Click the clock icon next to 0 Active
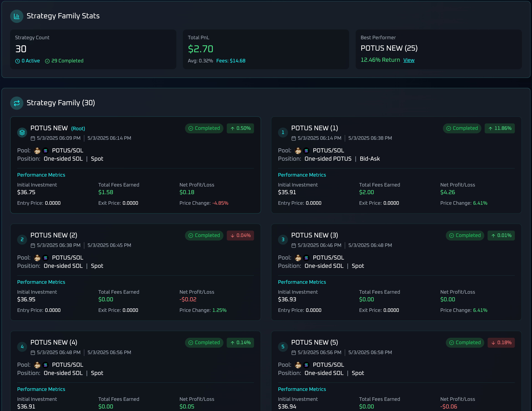The height and width of the screenshot is (411, 532). pos(18,61)
